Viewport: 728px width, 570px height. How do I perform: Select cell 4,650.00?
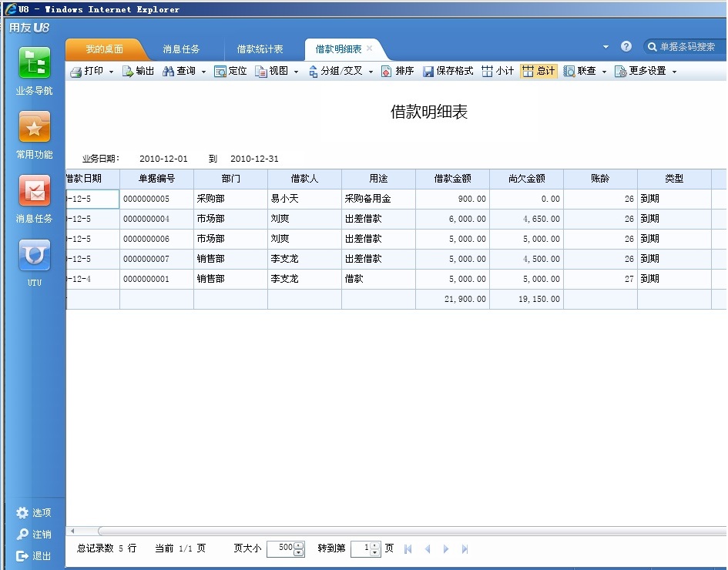pos(526,219)
